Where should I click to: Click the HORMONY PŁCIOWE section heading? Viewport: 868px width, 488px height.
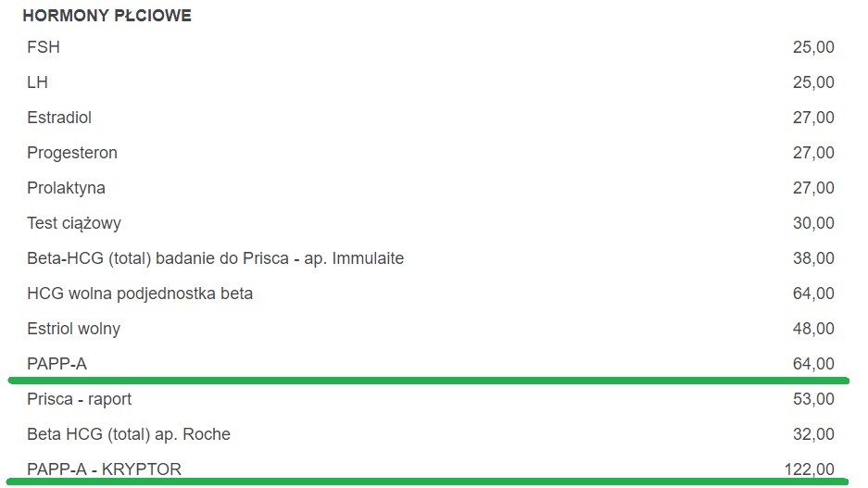107,17
